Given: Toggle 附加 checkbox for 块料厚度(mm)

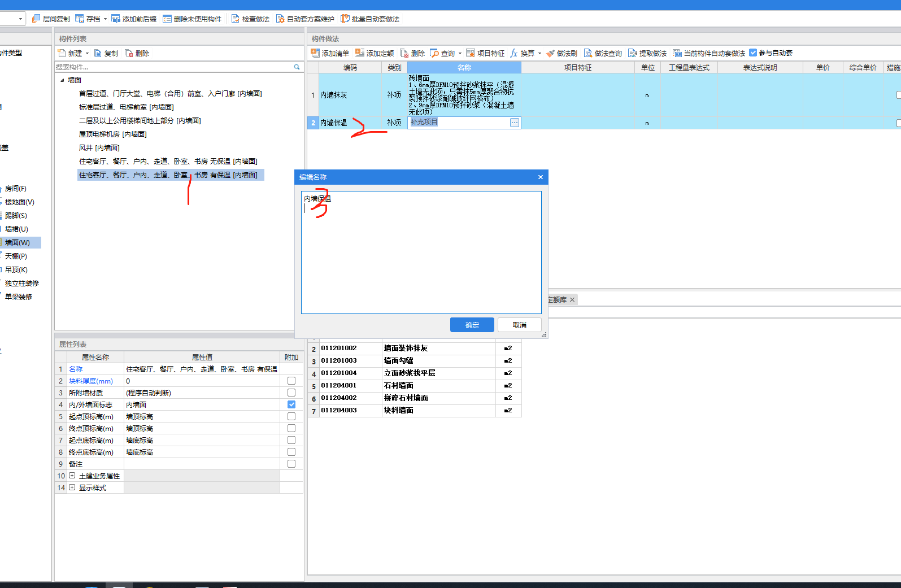Looking at the screenshot, I should (291, 381).
